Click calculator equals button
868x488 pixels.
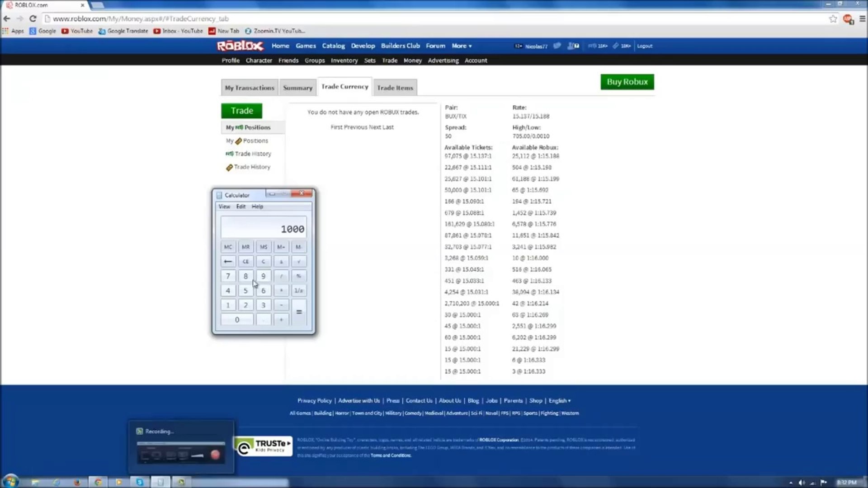(x=298, y=312)
